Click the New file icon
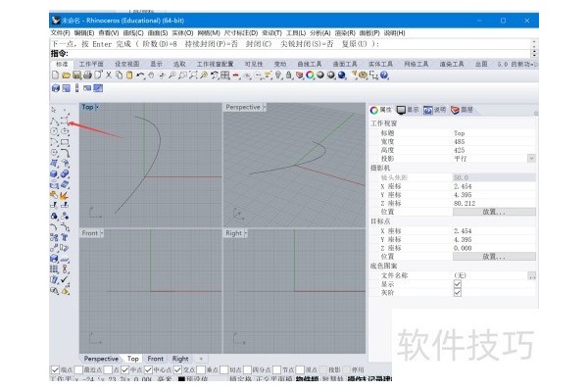 [55, 75]
